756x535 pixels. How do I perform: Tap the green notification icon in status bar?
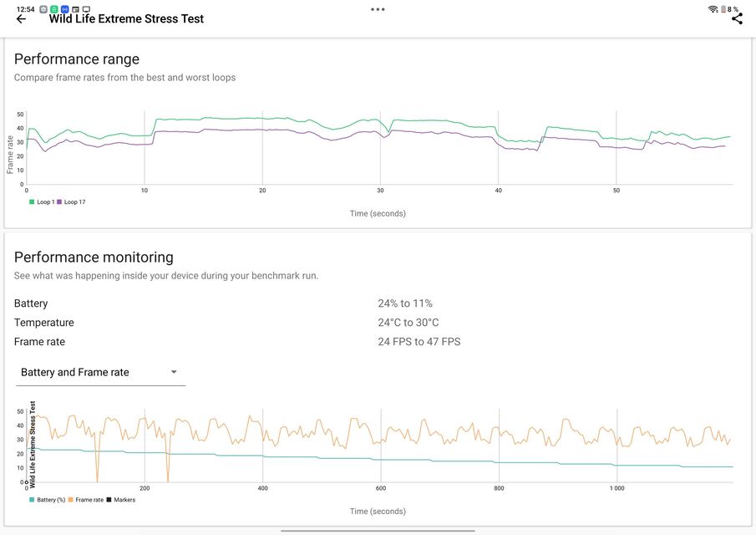click(x=54, y=9)
